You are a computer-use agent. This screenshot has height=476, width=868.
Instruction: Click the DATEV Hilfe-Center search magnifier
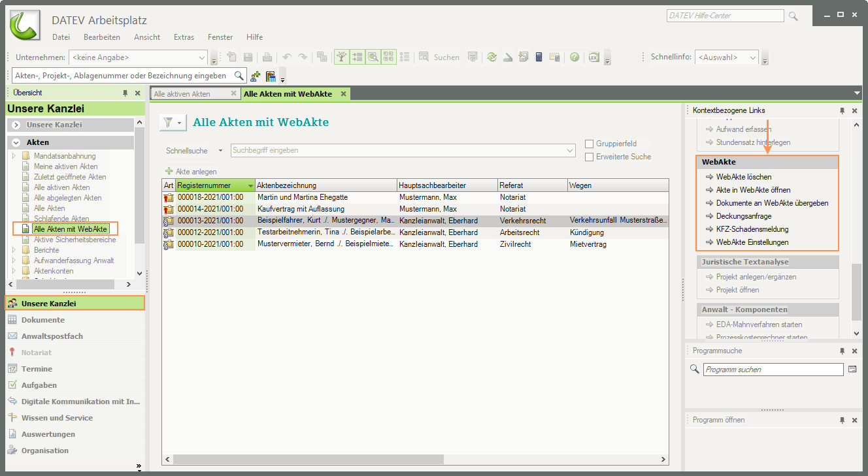click(x=793, y=16)
